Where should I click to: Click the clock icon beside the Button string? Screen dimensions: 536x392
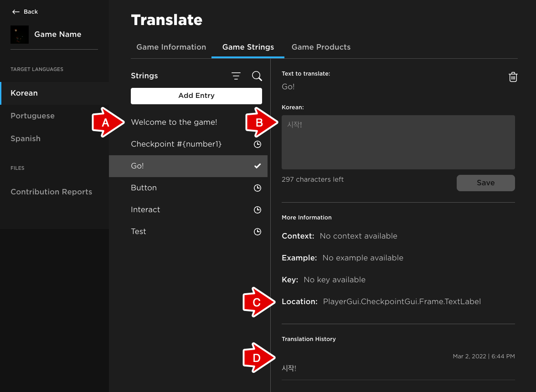(x=258, y=188)
